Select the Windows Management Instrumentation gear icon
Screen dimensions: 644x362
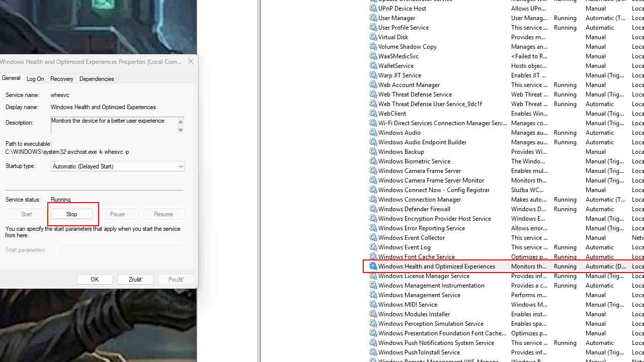click(x=373, y=286)
